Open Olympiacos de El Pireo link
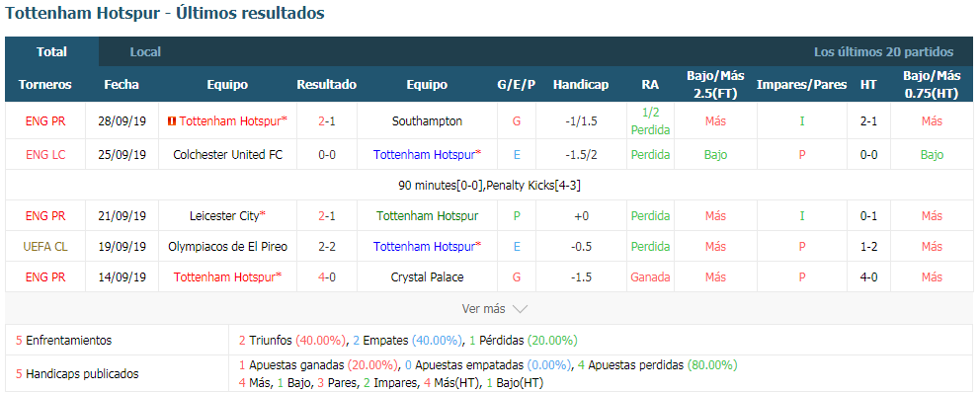This screenshot has height=393, width=980. click(x=227, y=246)
